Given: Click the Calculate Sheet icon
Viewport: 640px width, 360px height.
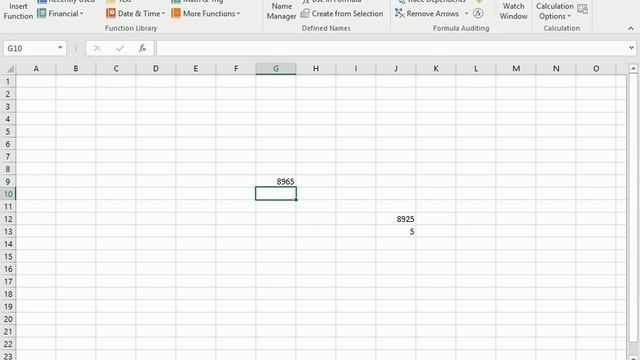Looking at the screenshot, I should pos(583,9).
